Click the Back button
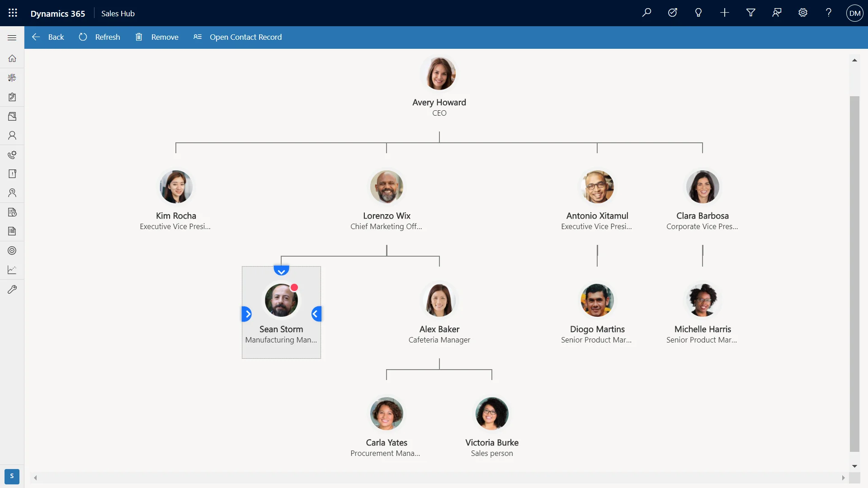868x488 pixels. (x=48, y=37)
